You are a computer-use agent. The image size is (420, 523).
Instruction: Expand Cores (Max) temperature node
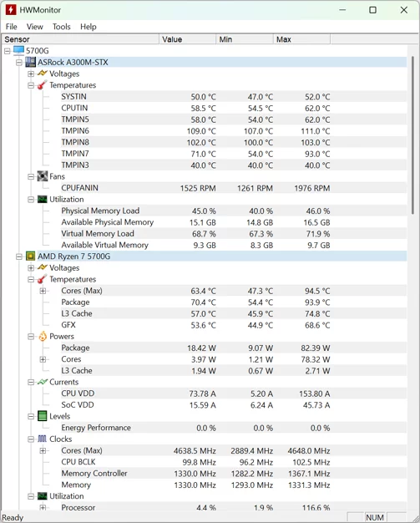pos(43,291)
